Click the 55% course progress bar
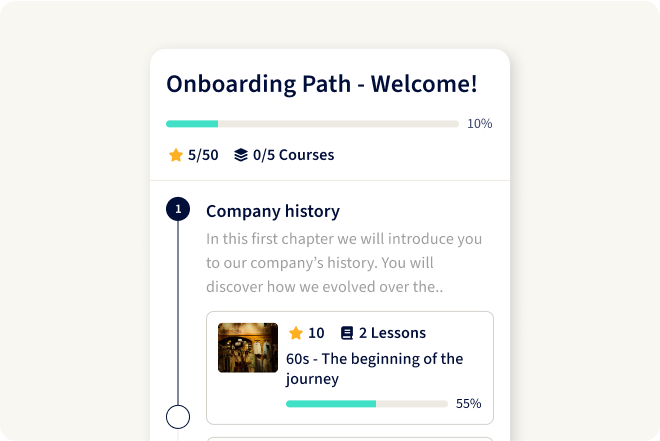660x441 pixels. click(x=366, y=404)
